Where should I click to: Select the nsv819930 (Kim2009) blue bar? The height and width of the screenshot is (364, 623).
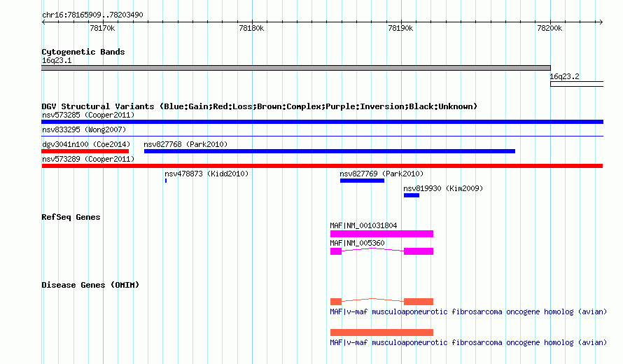pyautogui.click(x=411, y=195)
